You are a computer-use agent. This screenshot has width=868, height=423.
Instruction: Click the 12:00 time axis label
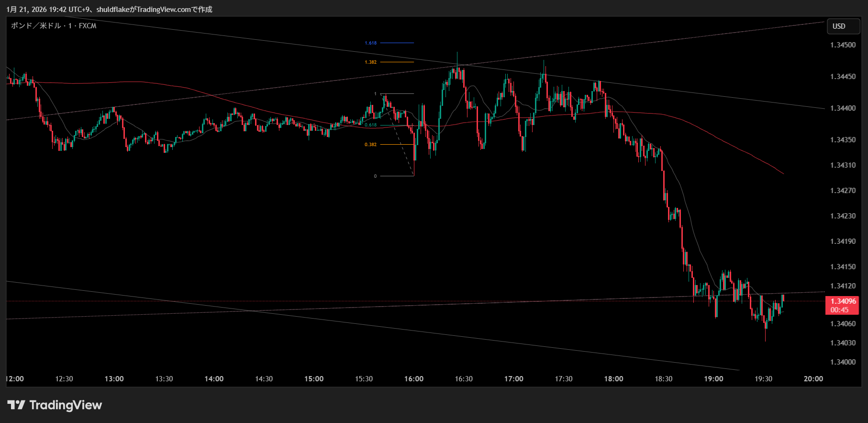coord(15,379)
